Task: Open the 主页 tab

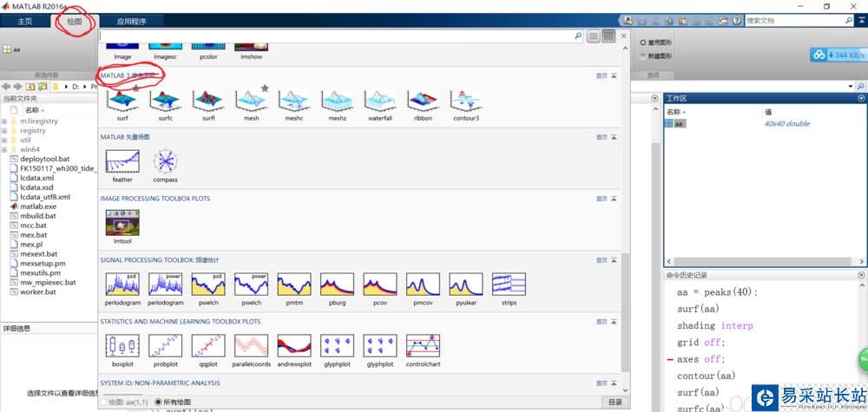Action: click(x=25, y=22)
